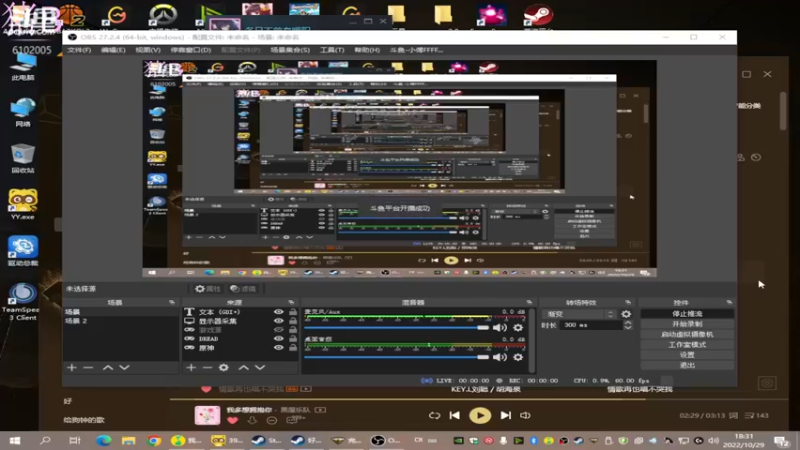Show the hidden 游戏源 source
The image size is (800, 450).
click(279, 330)
